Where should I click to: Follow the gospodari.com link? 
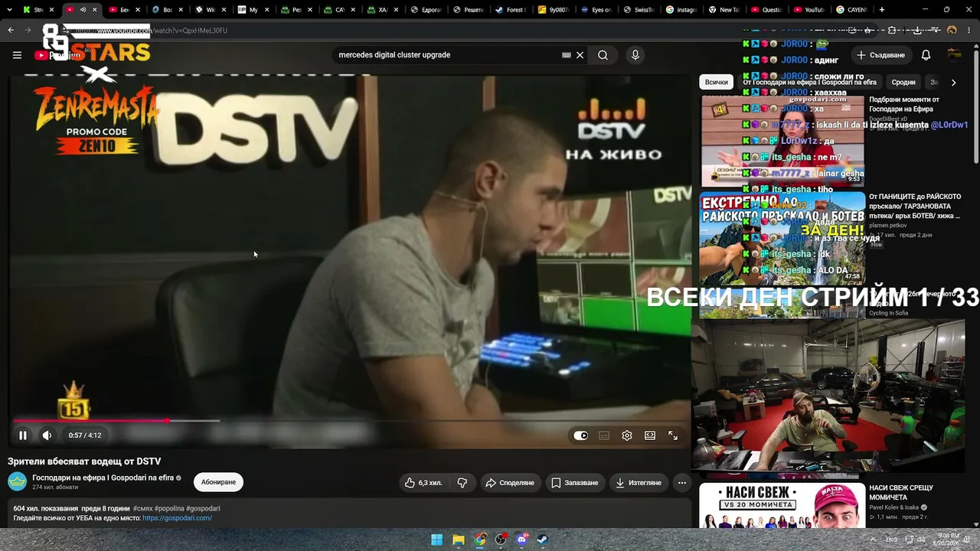(x=177, y=518)
